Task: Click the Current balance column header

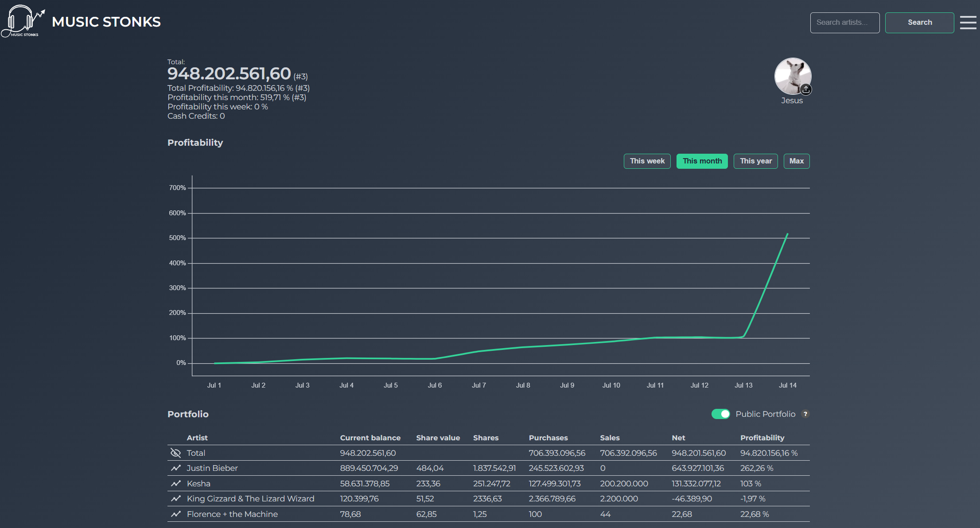Action: [x=370, y=438]
